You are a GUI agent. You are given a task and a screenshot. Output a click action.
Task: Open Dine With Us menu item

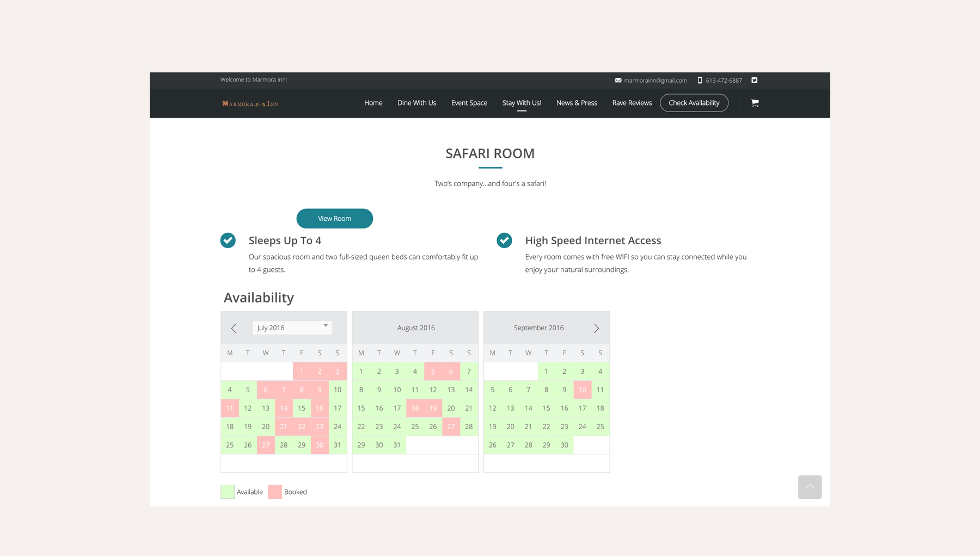point(417,103)
